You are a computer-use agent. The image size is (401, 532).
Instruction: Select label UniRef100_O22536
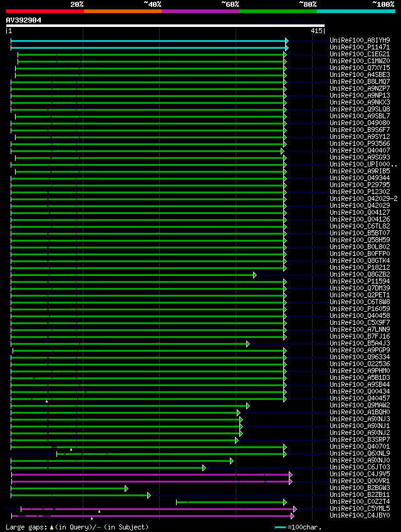click(x=360, y=364)
